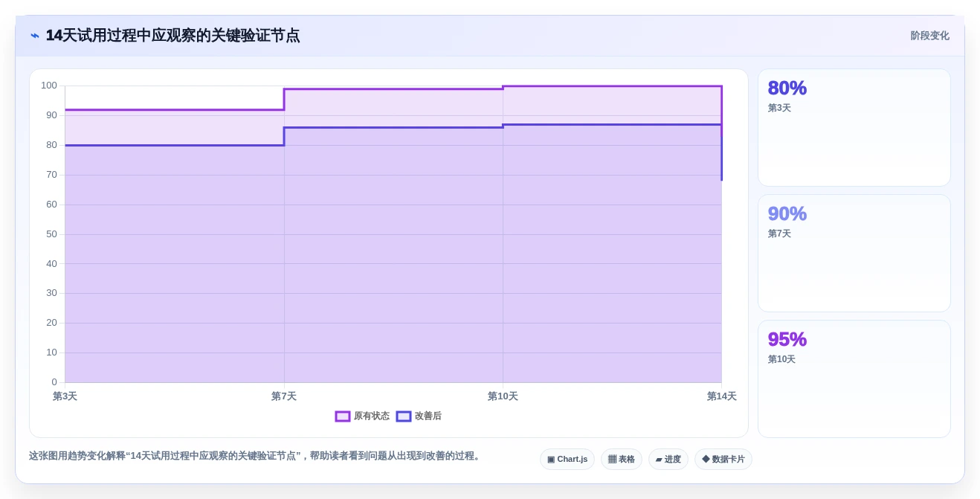Click the 第3天 x-axis label
The height and width of the screenshot is (499, 980).
[65, 396]
